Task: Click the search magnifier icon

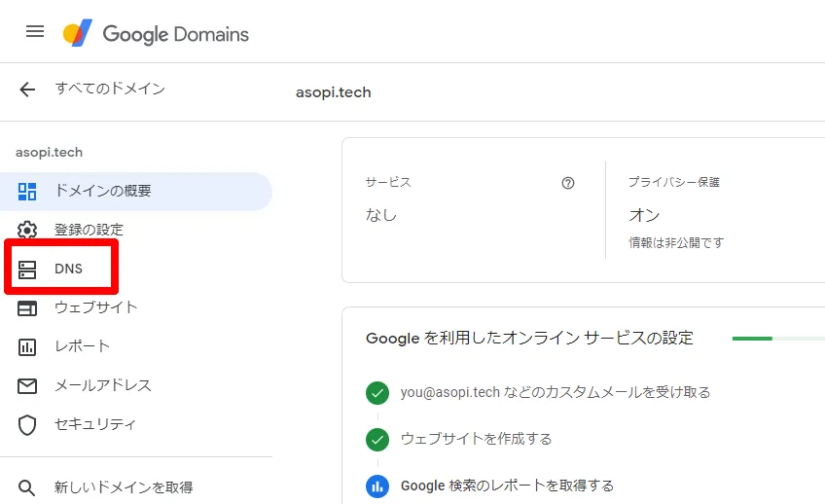Action: (x=27, y=487)
